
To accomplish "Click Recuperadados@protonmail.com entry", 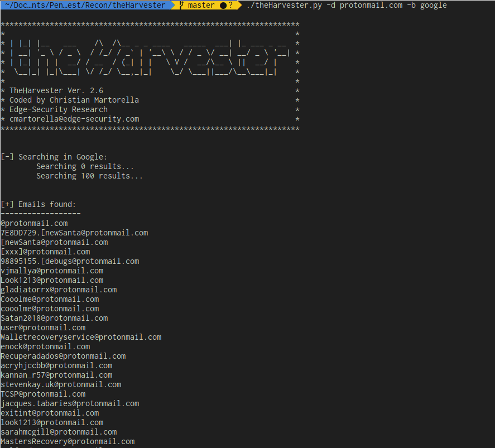I will [63, 356].
